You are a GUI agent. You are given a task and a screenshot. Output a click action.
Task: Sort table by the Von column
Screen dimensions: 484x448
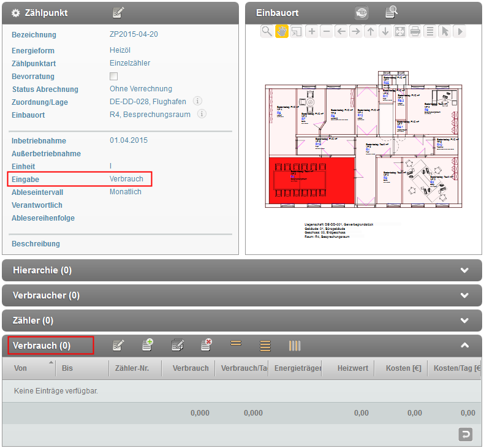click(x=28, y=368)
